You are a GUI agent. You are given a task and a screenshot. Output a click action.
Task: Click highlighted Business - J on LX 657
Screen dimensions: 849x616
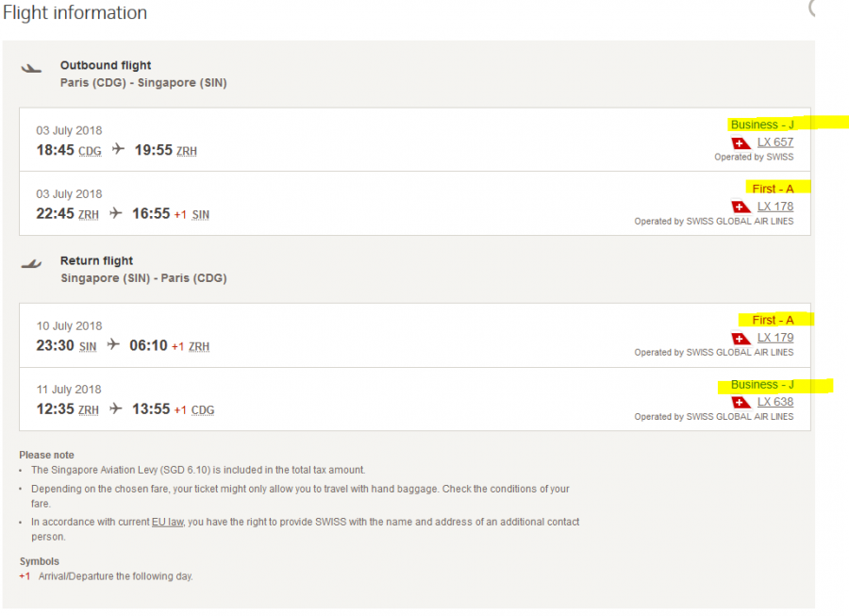tap(762, 125)
